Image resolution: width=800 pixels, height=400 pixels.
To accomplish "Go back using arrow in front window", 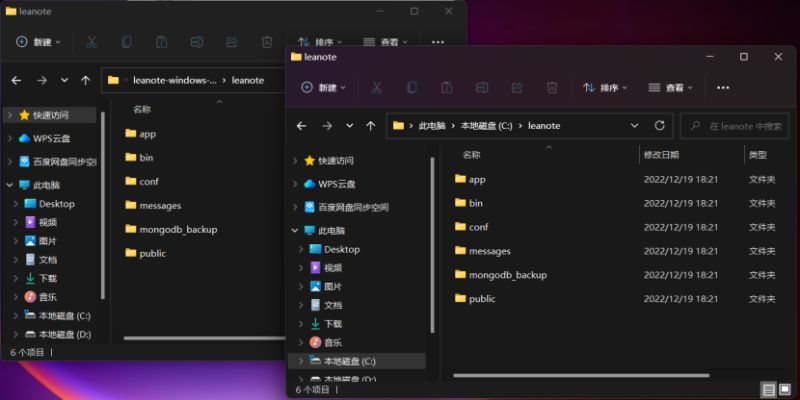I will (x=302, y=126).
